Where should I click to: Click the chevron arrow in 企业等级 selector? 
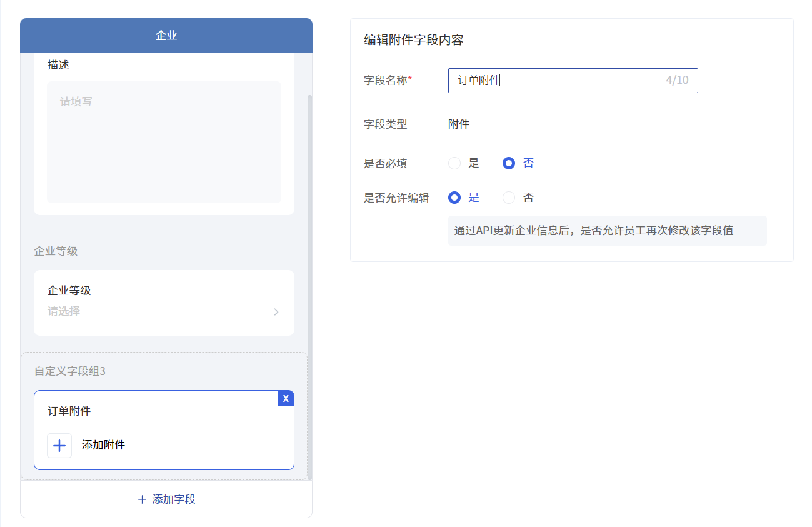point(276,311)
